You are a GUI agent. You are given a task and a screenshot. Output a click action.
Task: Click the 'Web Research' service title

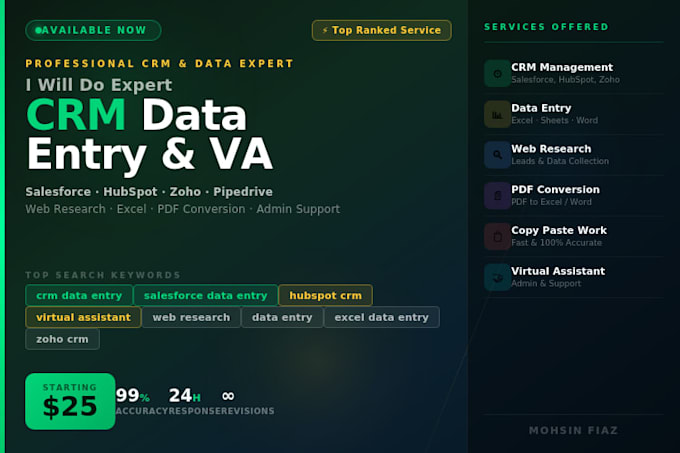tap(551, 149)
